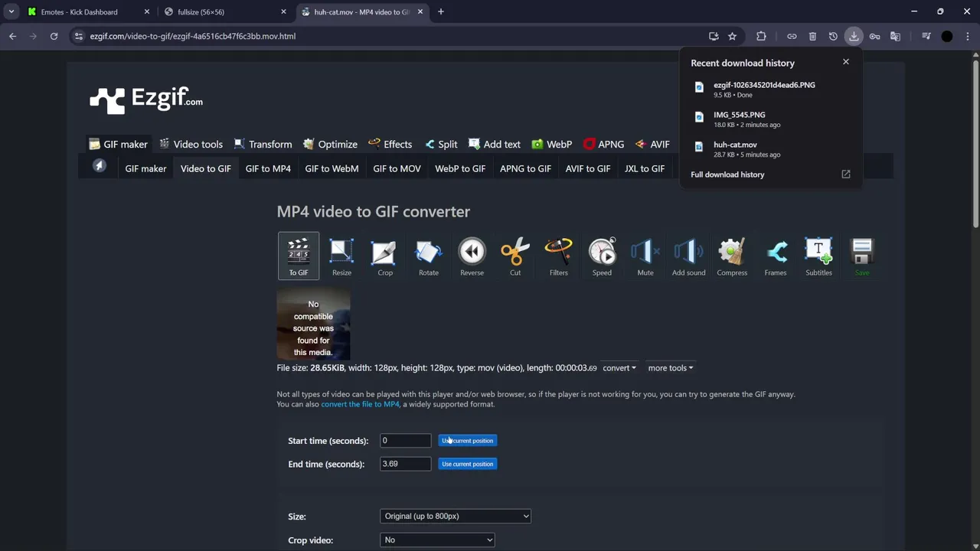980x551 pixels.
Task: Click the rocket home icon in submenu
Action: coord(99,166)
